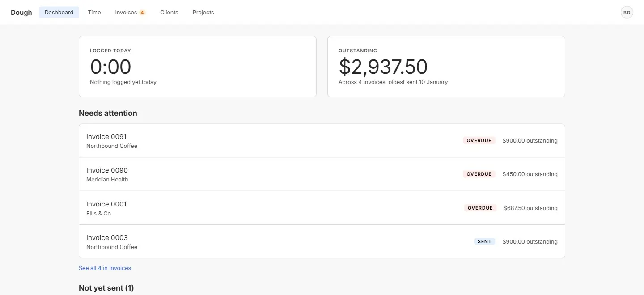Open the BD user avatar menu
Image resolution: width=644 pixels, height=295 pixels.
click(627, 13)
